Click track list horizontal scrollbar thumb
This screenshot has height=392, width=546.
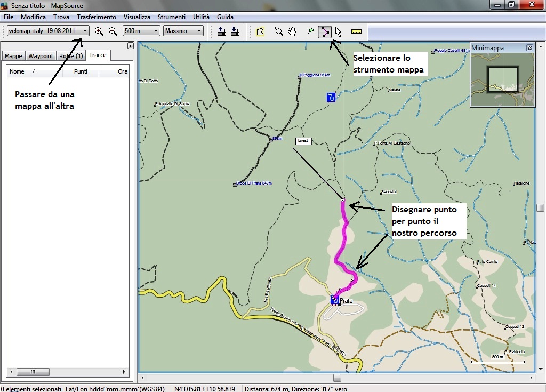tap(33, 372)
